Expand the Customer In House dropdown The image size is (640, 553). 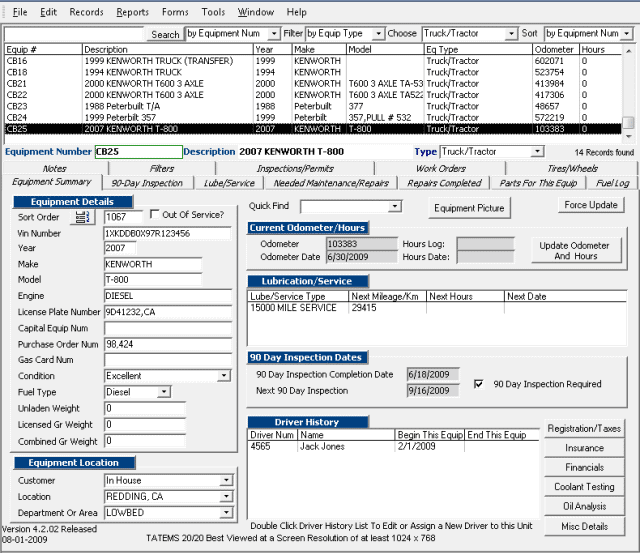(x=226, y=480)
